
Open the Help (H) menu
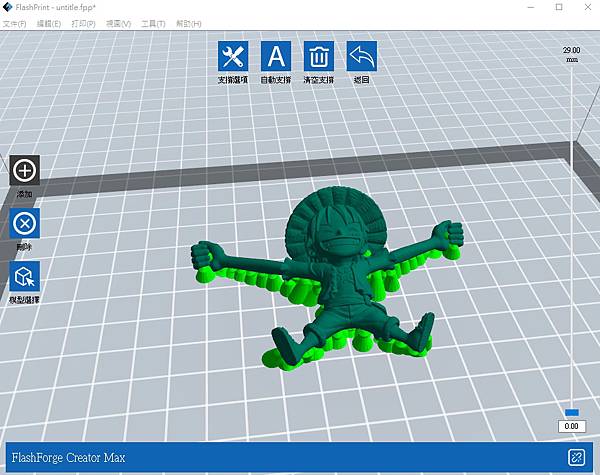click(x=188, y=24)
